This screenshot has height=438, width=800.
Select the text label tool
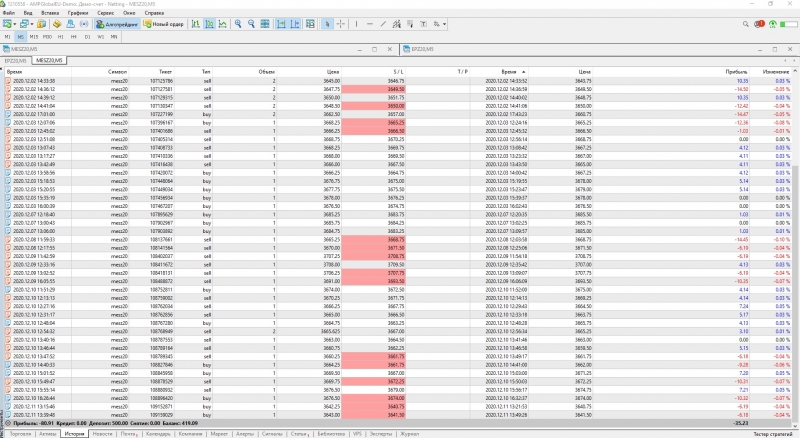423,24
